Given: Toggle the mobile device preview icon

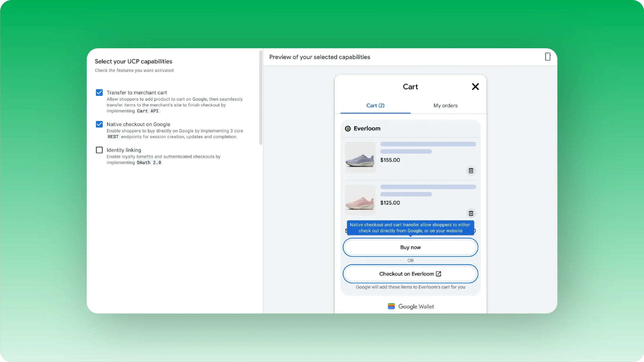Looking at the screenshot, I should pyautogui.click(x=548, y=57).
